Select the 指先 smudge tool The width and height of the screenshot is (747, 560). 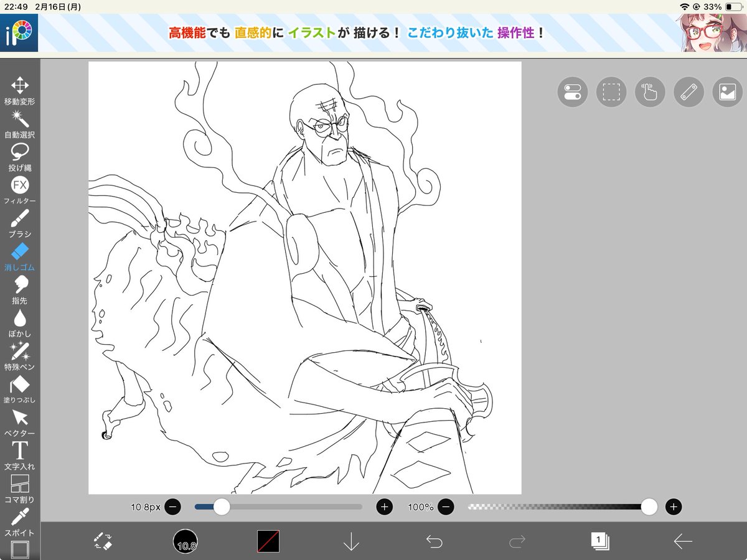20,290
